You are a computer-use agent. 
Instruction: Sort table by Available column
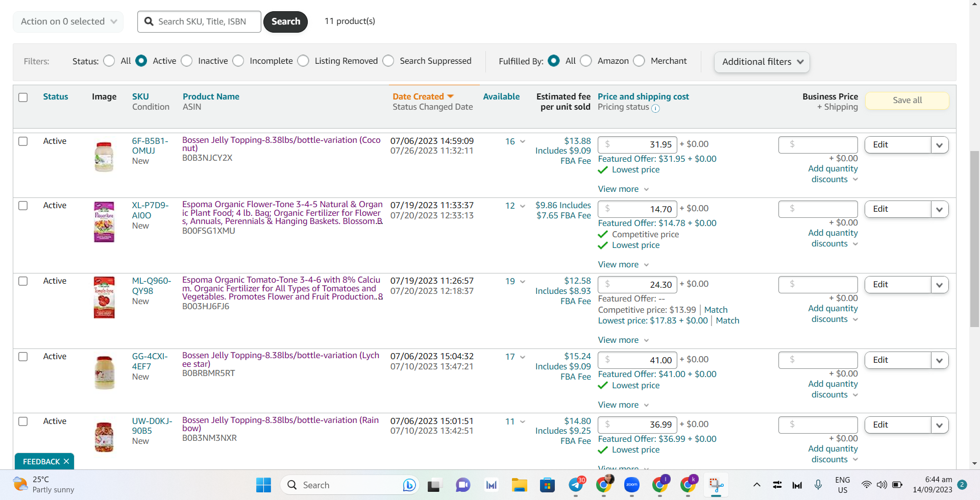[501, 96]
